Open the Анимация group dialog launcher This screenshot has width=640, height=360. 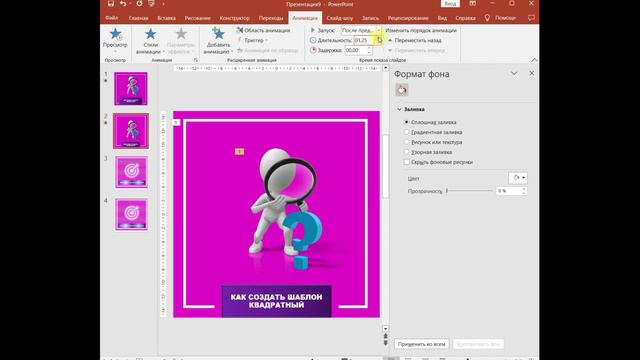[196, 60]
